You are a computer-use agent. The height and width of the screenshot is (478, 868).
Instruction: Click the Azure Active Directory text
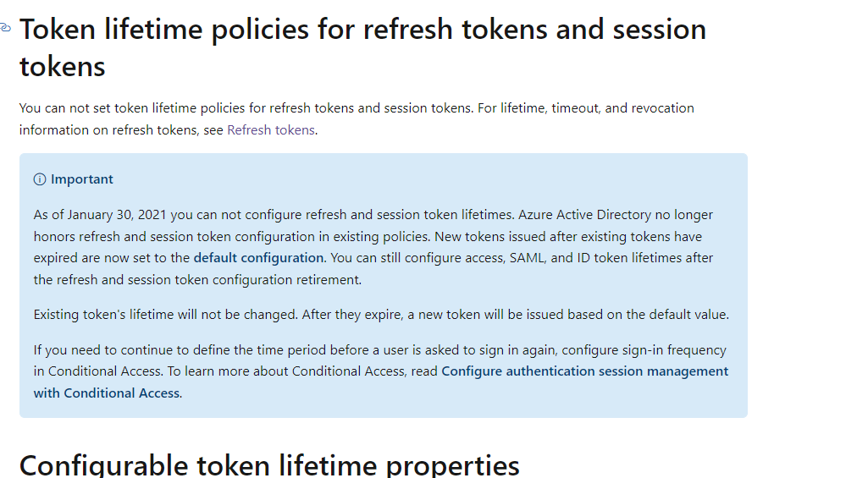[x=584, y=215]
